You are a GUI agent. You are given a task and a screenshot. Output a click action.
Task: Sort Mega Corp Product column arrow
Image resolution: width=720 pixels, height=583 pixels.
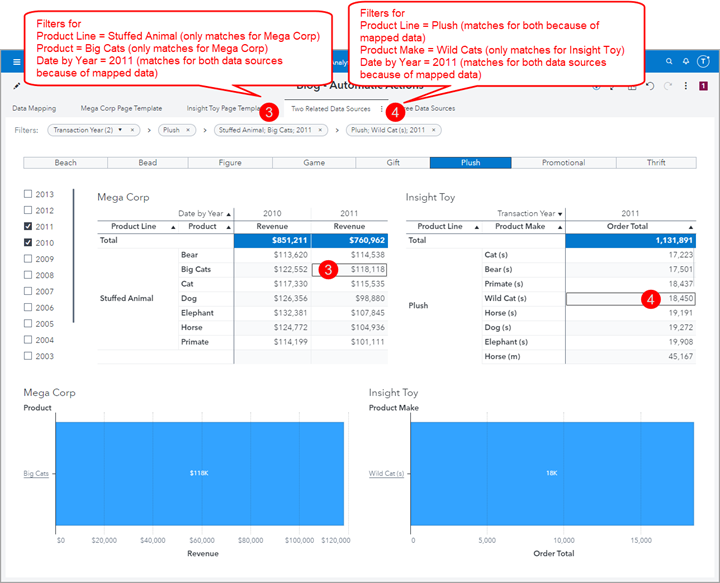228,227
